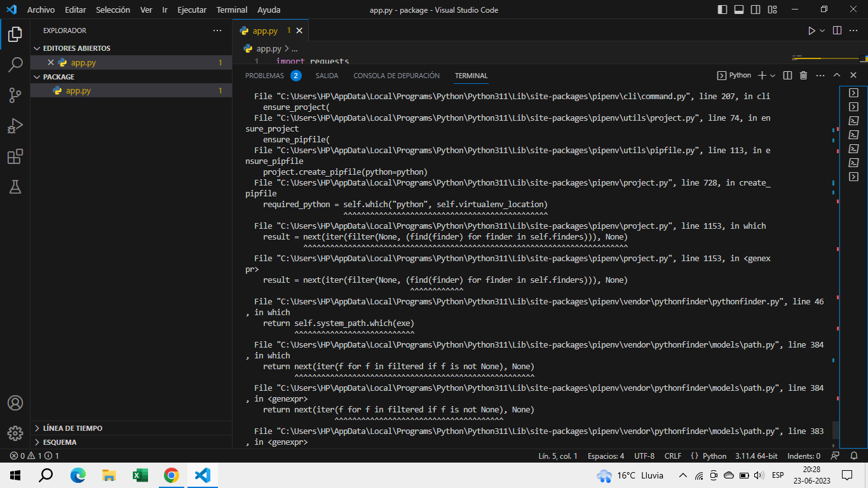Click the Python terminal name label
The width and height of the screenshot is (868, 488).
click(734, 75)
